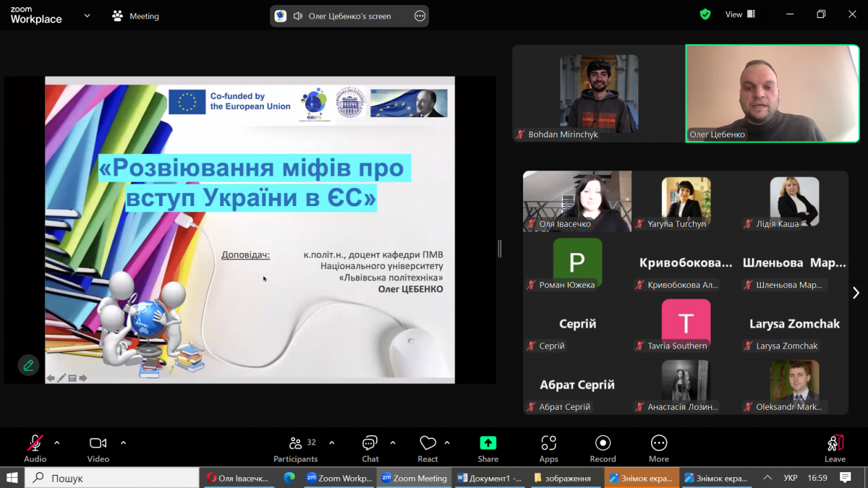868x488 pixels.
Task: Expand audio options arrow beside Audio
Action: click(57, 442)
